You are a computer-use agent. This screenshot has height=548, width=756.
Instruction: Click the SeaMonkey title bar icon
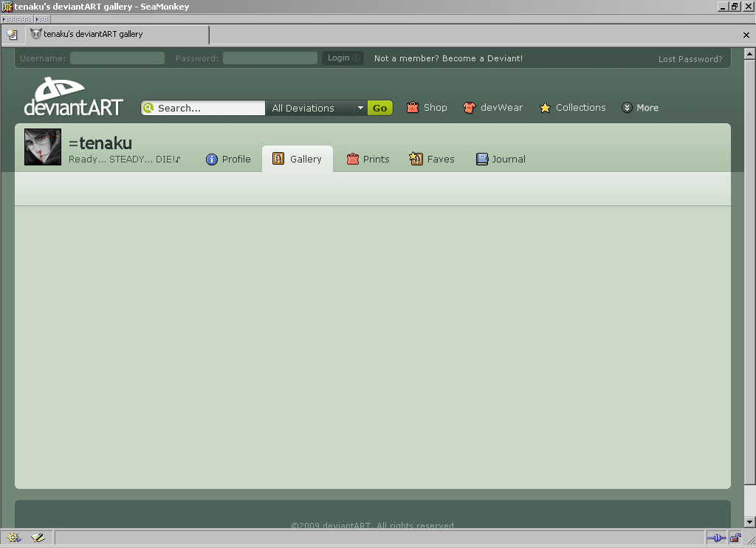click(x=7, y=6)
